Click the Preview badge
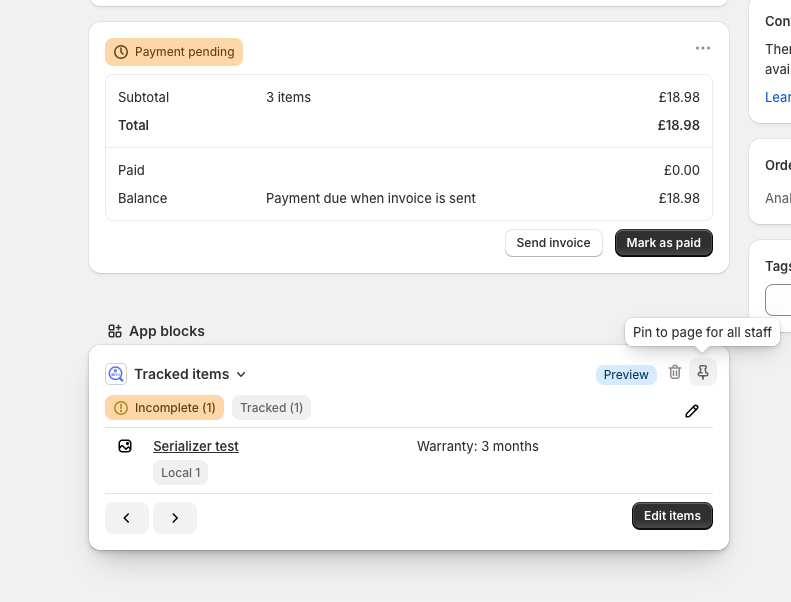The height and width of the screenshot is (602, 791). pos(626,374)
